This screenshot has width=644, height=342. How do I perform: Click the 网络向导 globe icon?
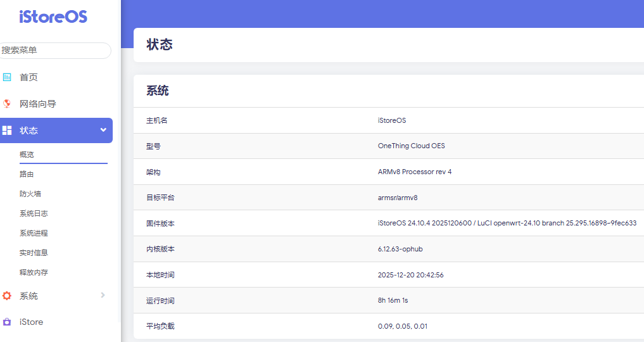click(7, 104)
